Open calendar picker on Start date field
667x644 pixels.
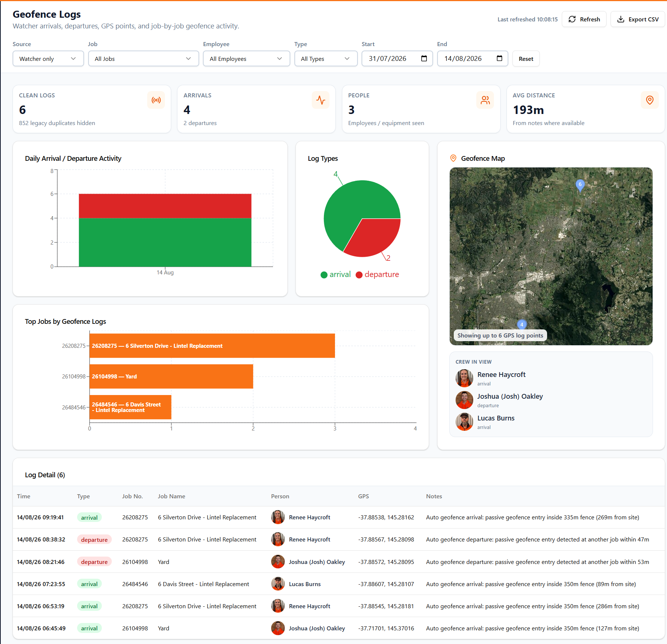pyautogui.click(x=424, y=58)
